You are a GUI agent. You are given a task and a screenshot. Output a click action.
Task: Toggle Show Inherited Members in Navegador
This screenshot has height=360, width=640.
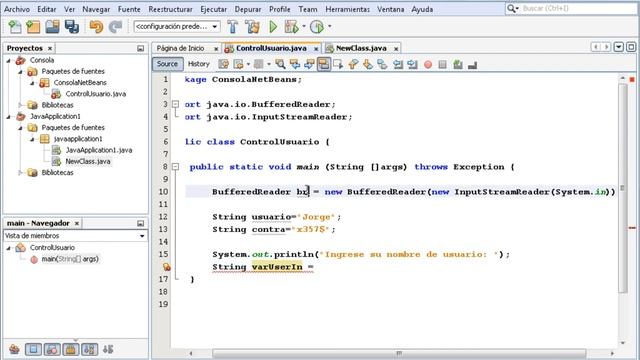[14, 349]
